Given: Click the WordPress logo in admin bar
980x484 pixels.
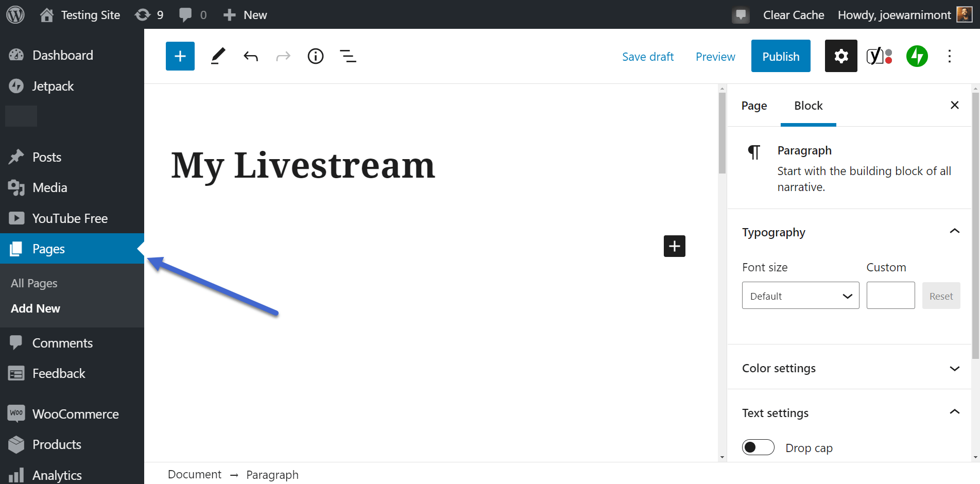Looking at the screenshot, I should (x=15, y=14).
